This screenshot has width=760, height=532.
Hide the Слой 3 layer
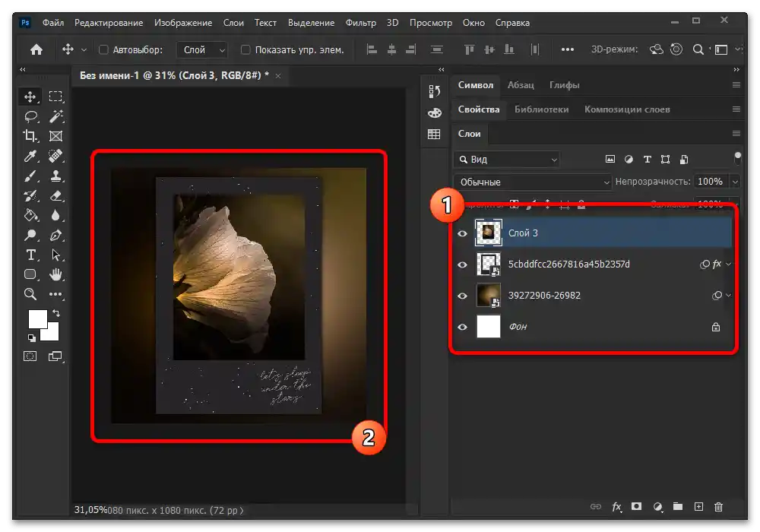[462, 233]
